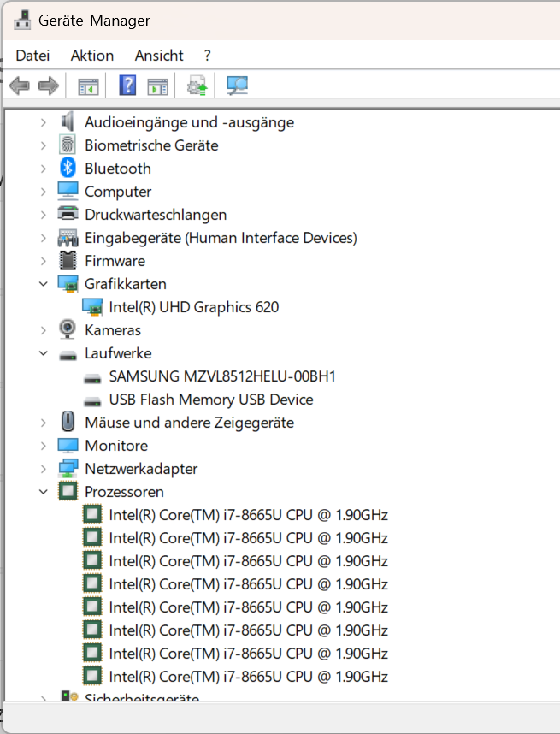Collapse the Prozessoren category chevron

click(x=44, y=492)
